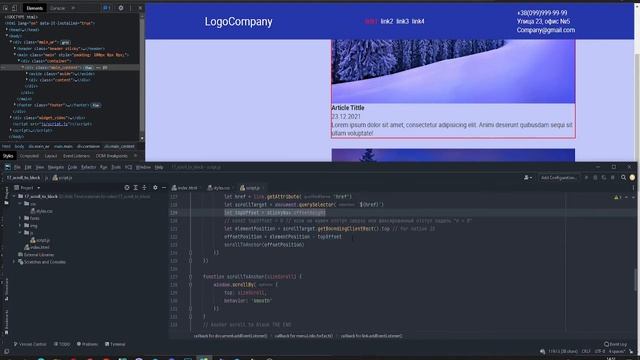Open the Navigate menu in the IDE
Image resolution: width=640 pixels, height=360 pixels.
56,167
